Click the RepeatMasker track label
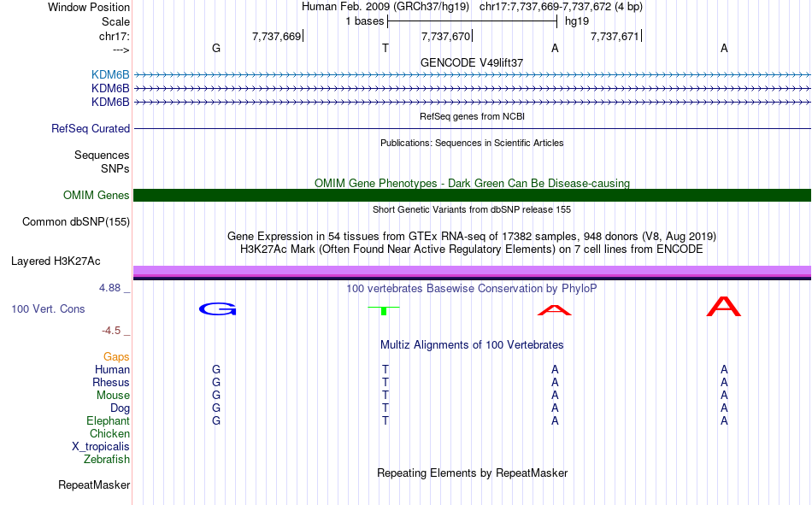Screen dimensions: 812x505 click(94, 484)
